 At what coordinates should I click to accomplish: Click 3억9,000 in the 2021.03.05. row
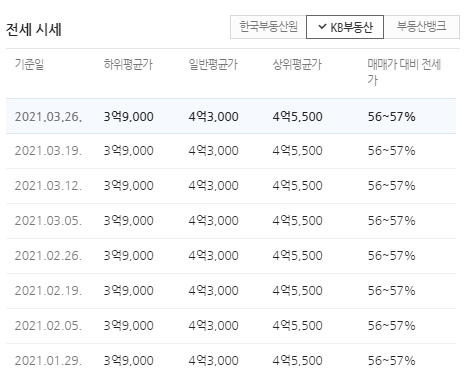tap(129, 221)
